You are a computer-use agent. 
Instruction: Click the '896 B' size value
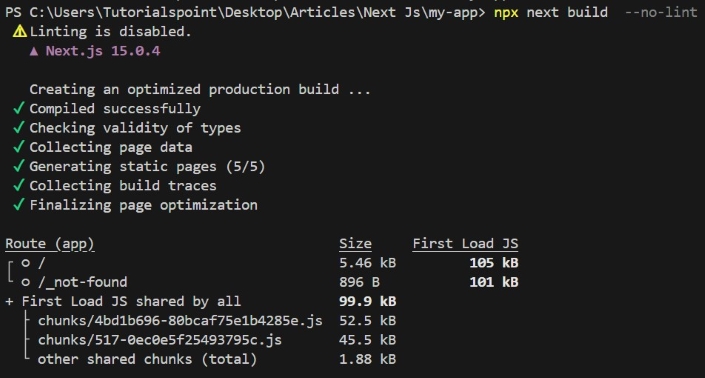(x=360, y=282)
